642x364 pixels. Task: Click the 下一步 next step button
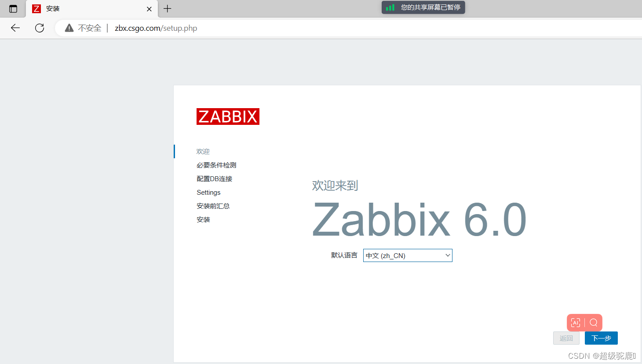click(x=601, y=338)
